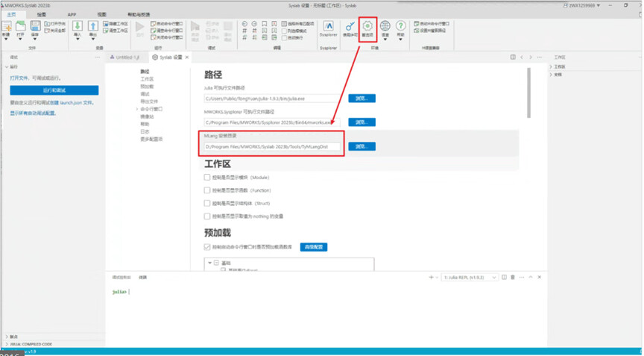
Task: Open the dropdown arrow under New (新建)
Action: point(6,39)
